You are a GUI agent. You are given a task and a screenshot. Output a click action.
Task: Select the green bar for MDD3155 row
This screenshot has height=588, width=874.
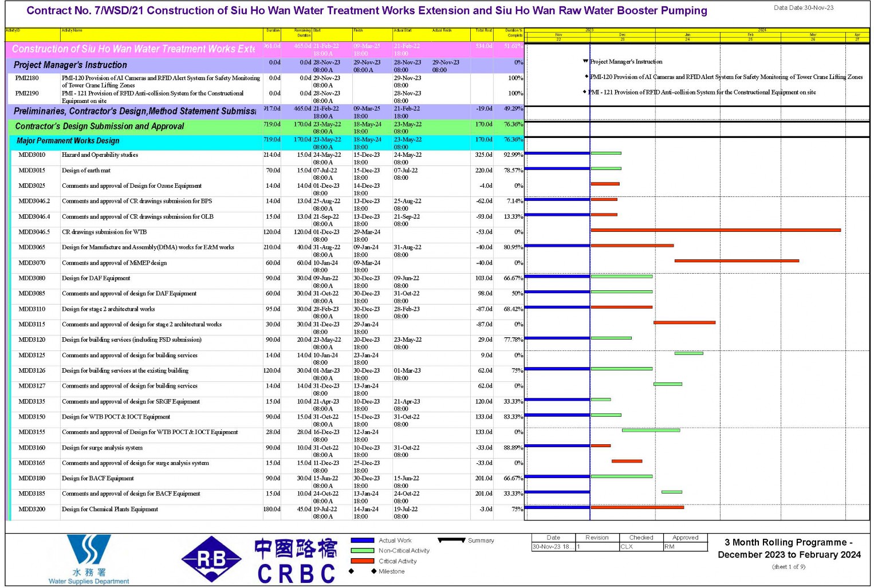pyautogui.click(x=651, y=430)
